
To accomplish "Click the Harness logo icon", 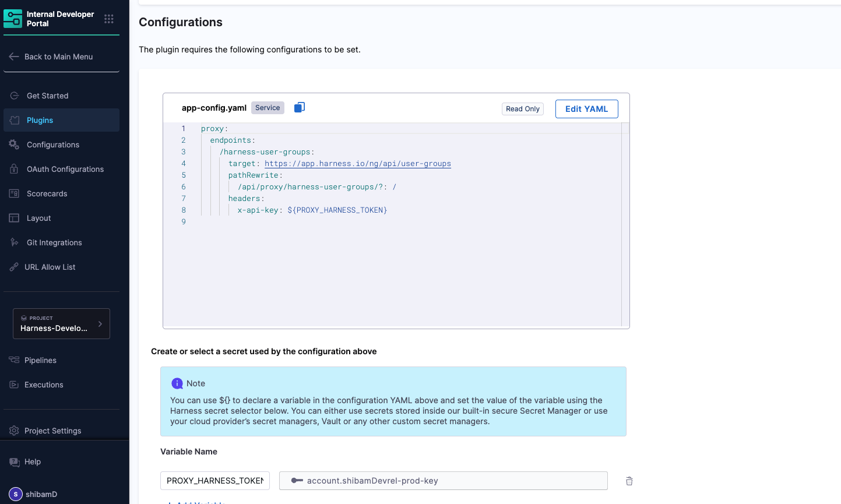I will 13,19.
